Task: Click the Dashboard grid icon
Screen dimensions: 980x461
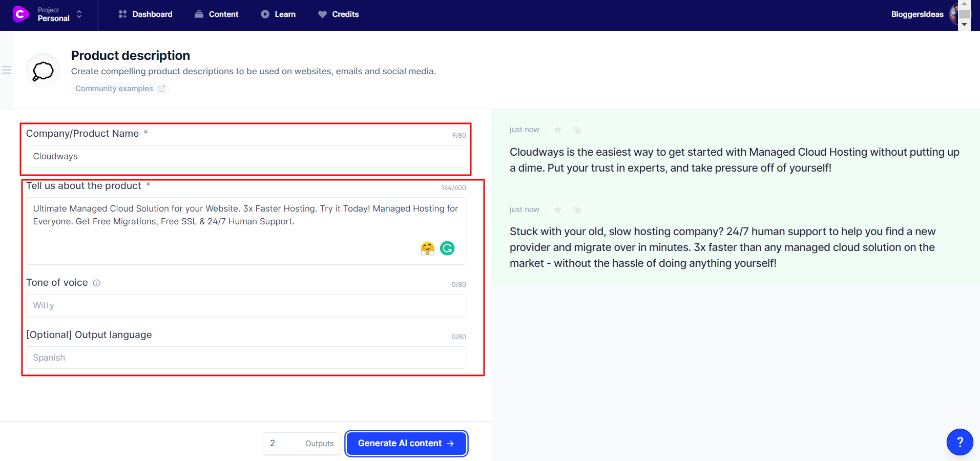Action: point(122,14)
